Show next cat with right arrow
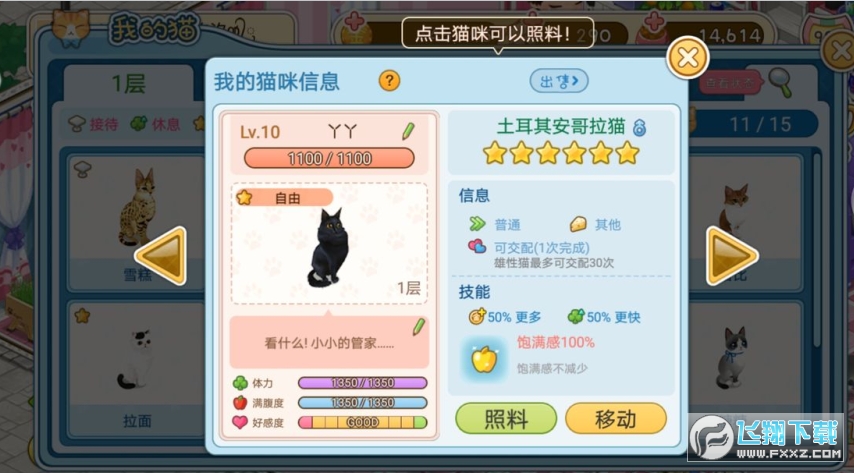 (731, 256)
